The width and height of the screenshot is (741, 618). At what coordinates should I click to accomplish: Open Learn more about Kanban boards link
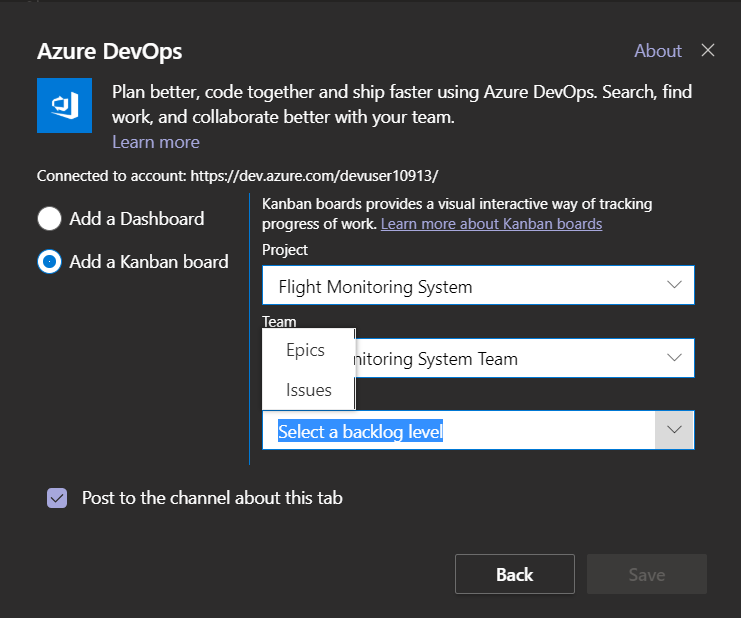pos(491,223)
